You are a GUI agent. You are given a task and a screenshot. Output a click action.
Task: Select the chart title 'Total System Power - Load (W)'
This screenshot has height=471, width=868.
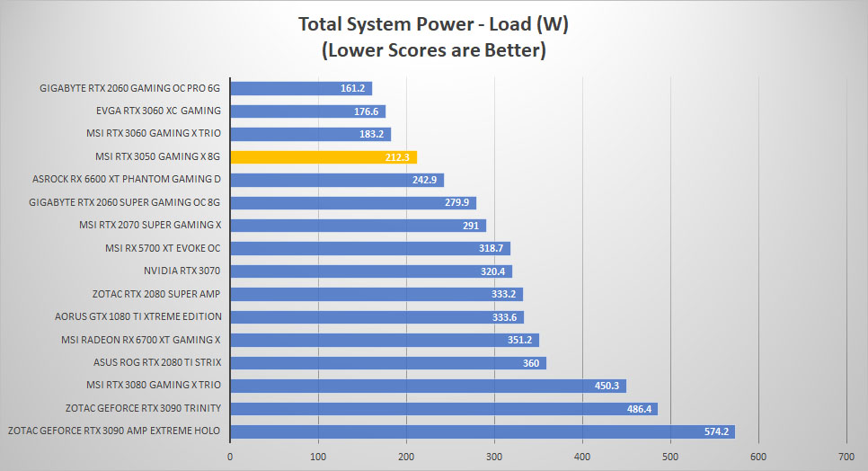433,25
